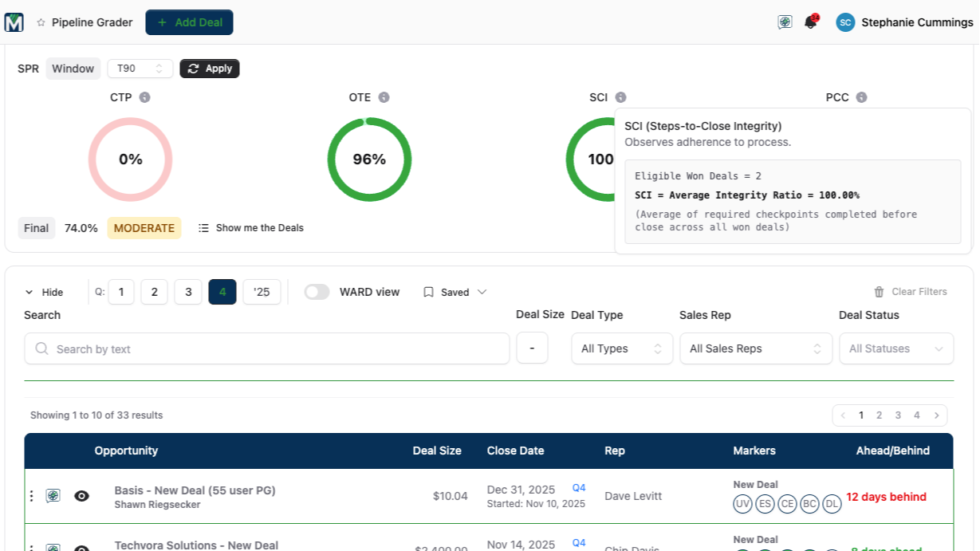Image resolution: width=980 pixels, height=551 pixels.
Task: Click the Add Deal button
Action: 189,22
